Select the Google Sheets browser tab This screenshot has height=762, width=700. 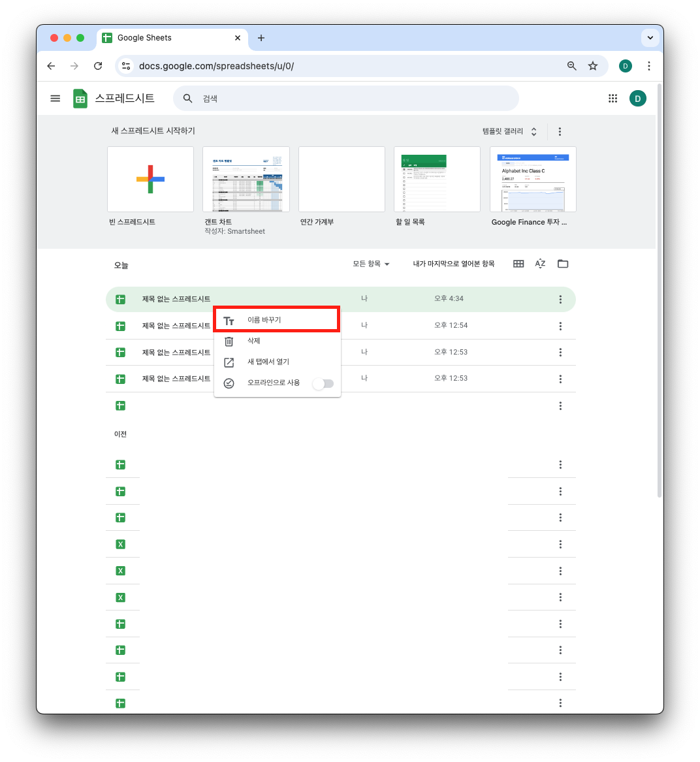point(172,38)
